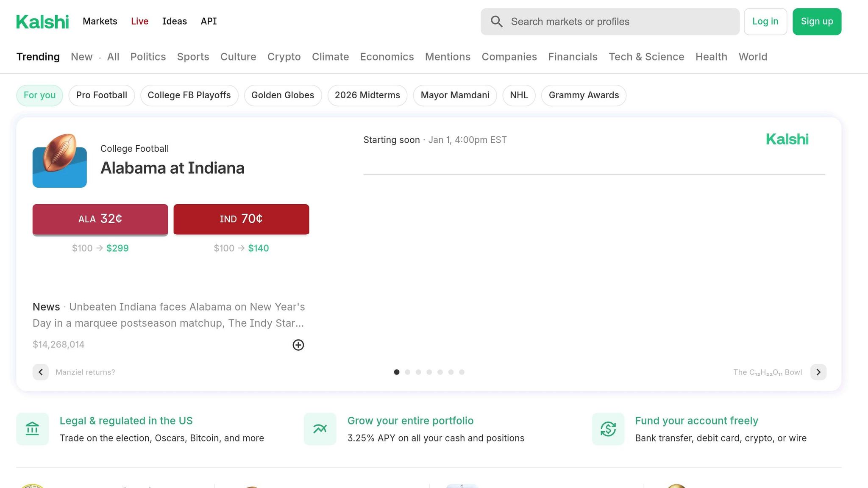The width and height of the screenshot is (868, 488).
Task: Jump to second carousel dot
Action: tap(407, 372)
